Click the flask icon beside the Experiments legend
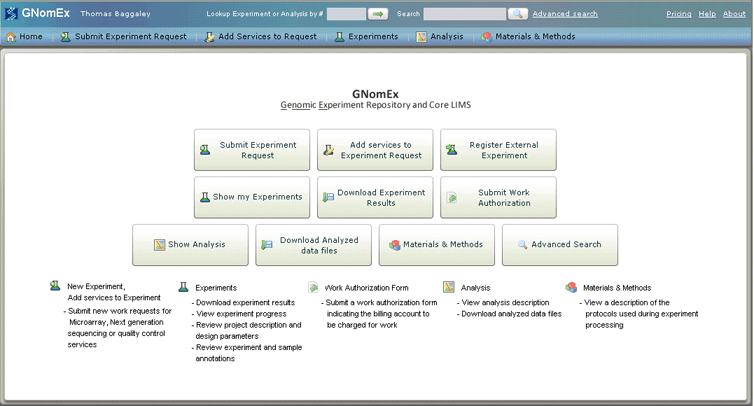754x406 pixels. 183,287
